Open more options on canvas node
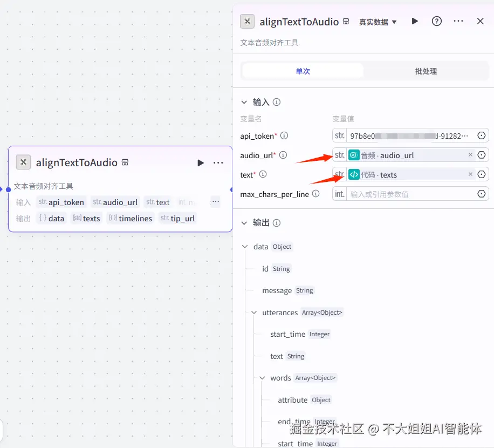 pyautogui.click(x=218, y=162)
